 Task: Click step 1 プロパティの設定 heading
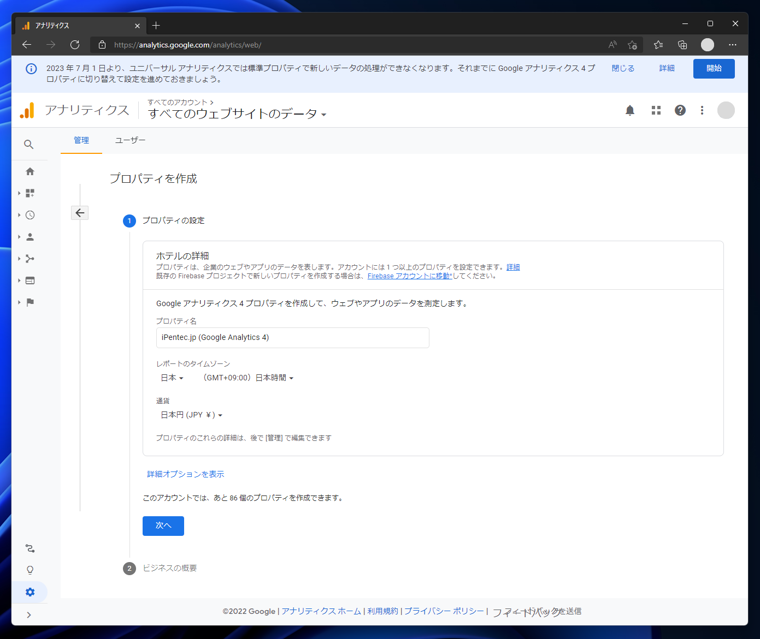pyautogui.click(x=173, y=221)
